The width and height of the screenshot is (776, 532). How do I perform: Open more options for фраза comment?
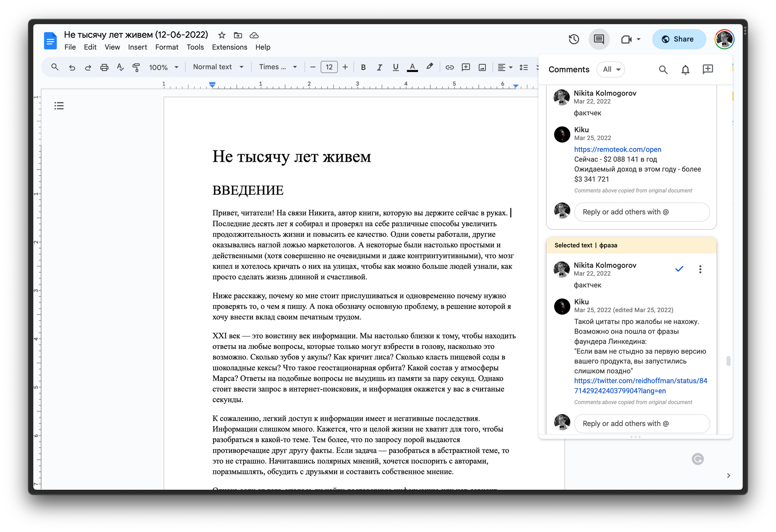click(700, 269)
